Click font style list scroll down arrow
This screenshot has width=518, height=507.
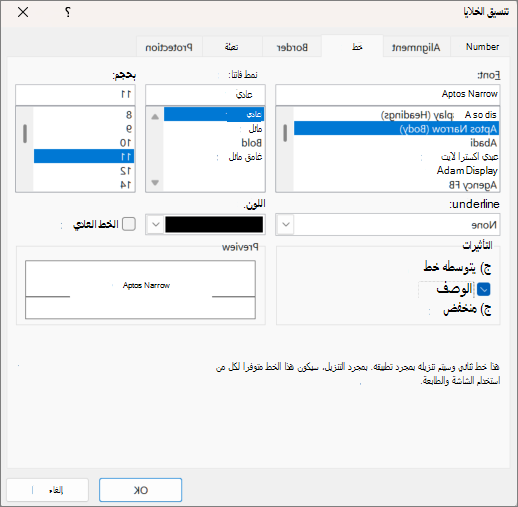pos(155,183)
